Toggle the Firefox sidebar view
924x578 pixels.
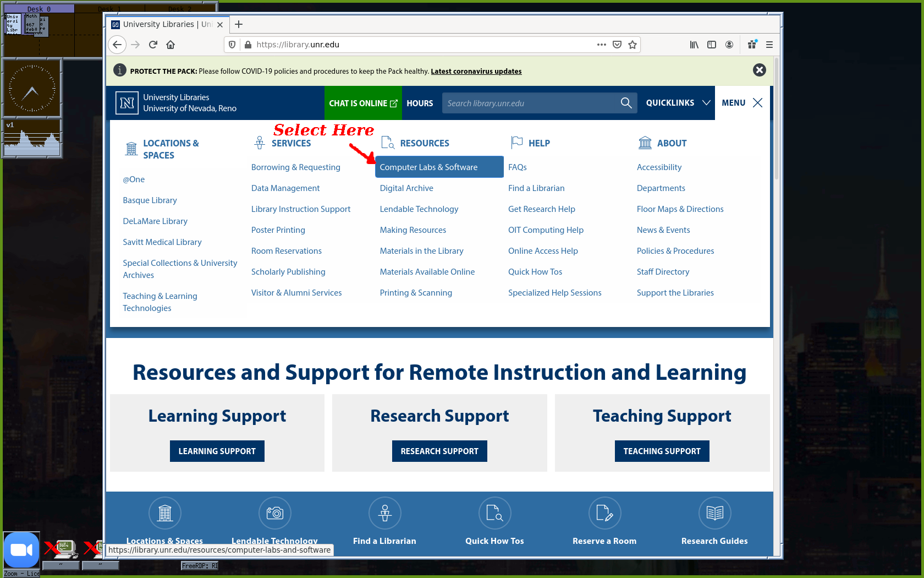712,45
